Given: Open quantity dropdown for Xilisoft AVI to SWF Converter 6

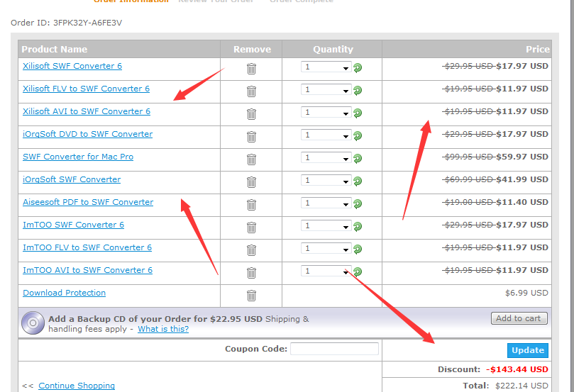Looking at the screenshot, I should [326, 112].
